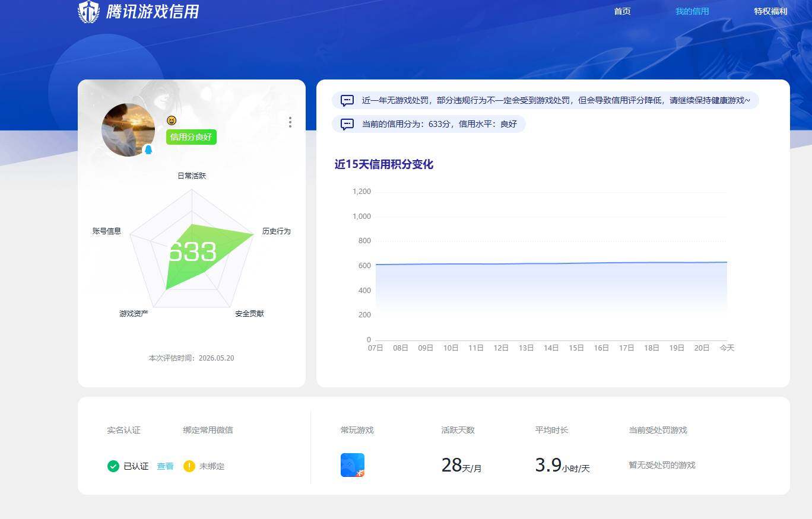812x519 pixels.
Task: Click the 3.9小时/天 average duration value
Action: (562, 466)
